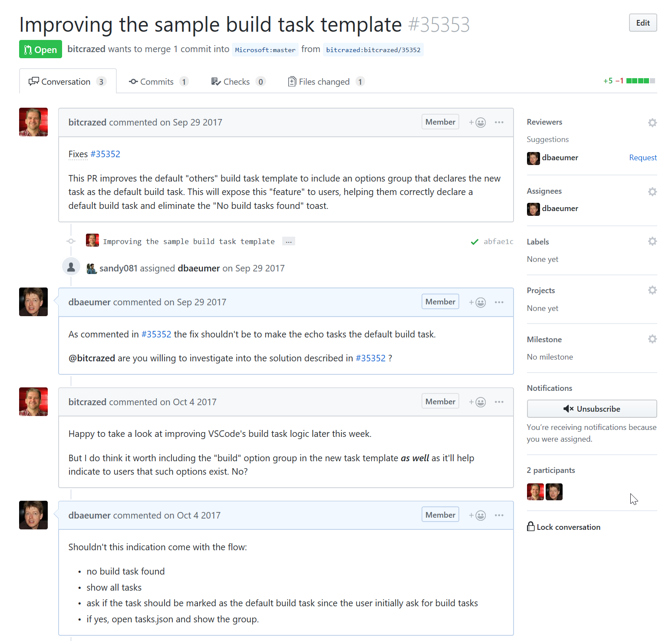The height and width of the screenshot is (641, 672).
Task: Open the Assignees settings gear
Action: pos(652,191)
